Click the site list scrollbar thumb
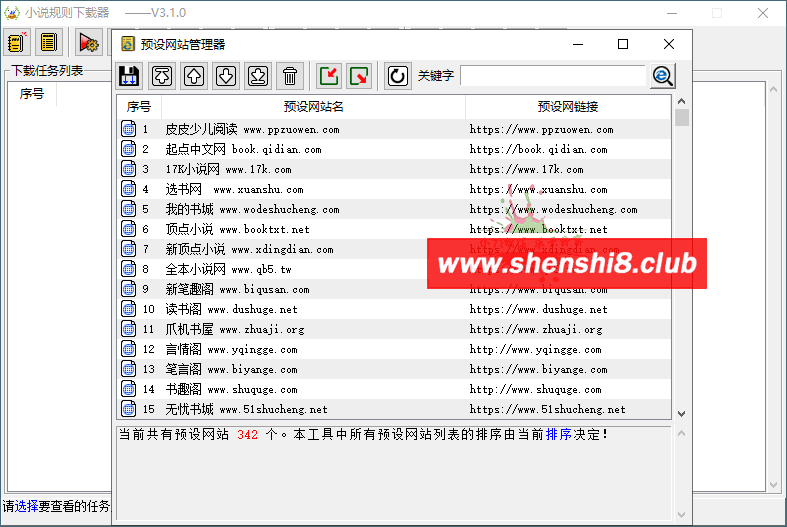Screen dimensions: 787x527 coord(682,117)
